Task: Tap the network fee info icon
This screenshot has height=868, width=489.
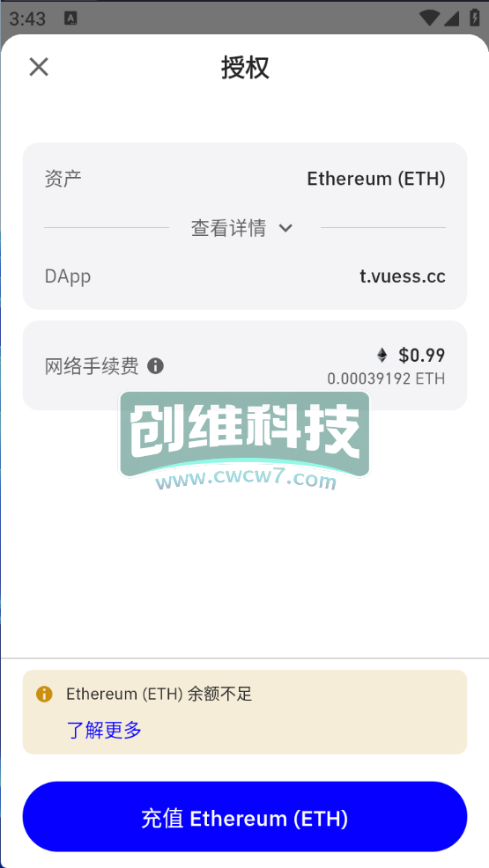Action: click(156, 366)
